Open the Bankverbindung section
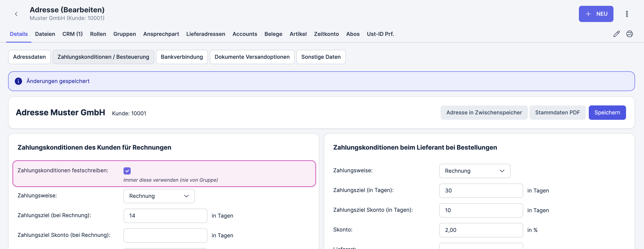Image resolution: width=644 pixels, height=249 pixels. 182,57
